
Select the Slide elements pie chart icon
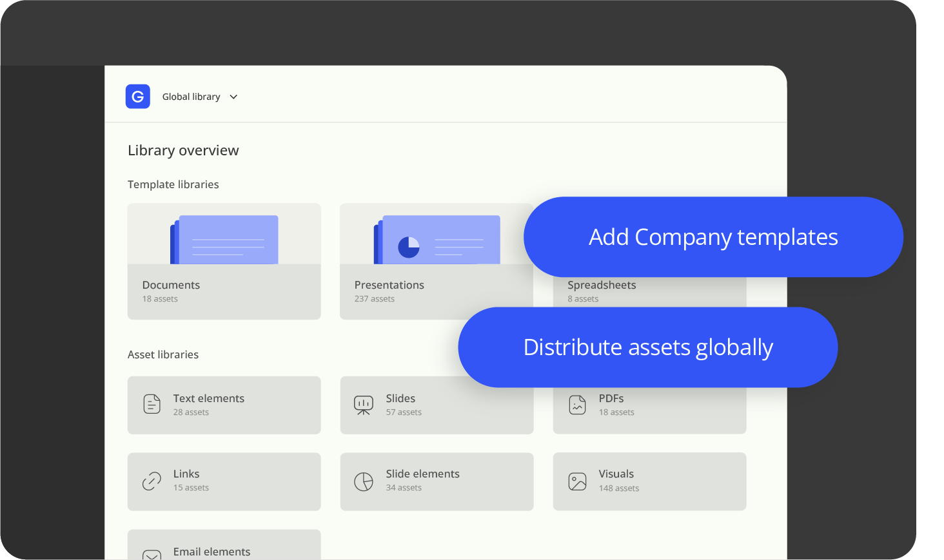tap(364, 481)
